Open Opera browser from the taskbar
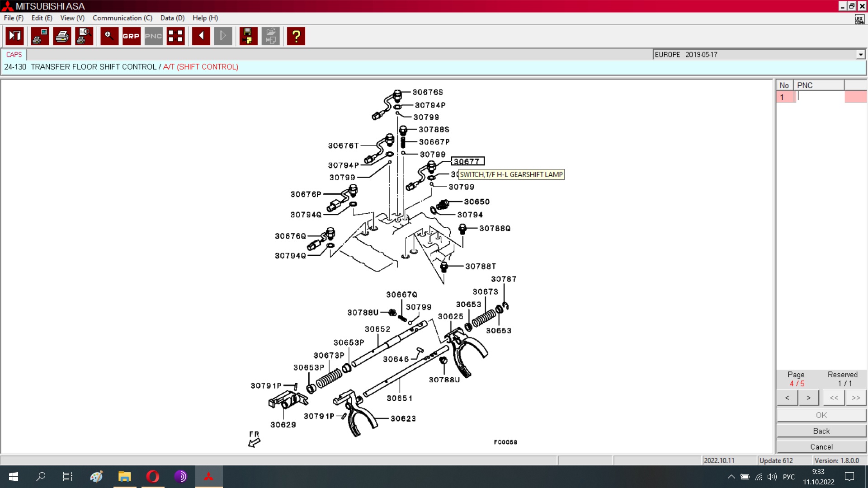 pos(153,477)
